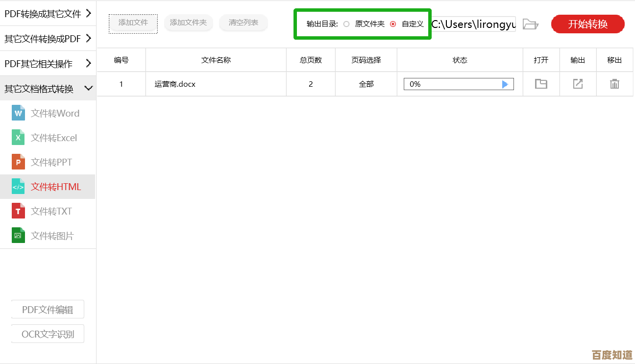Select 文件转HTML in the sidebar
The height and width of the screenshot is (364, 635).
[x=55, y=187]
